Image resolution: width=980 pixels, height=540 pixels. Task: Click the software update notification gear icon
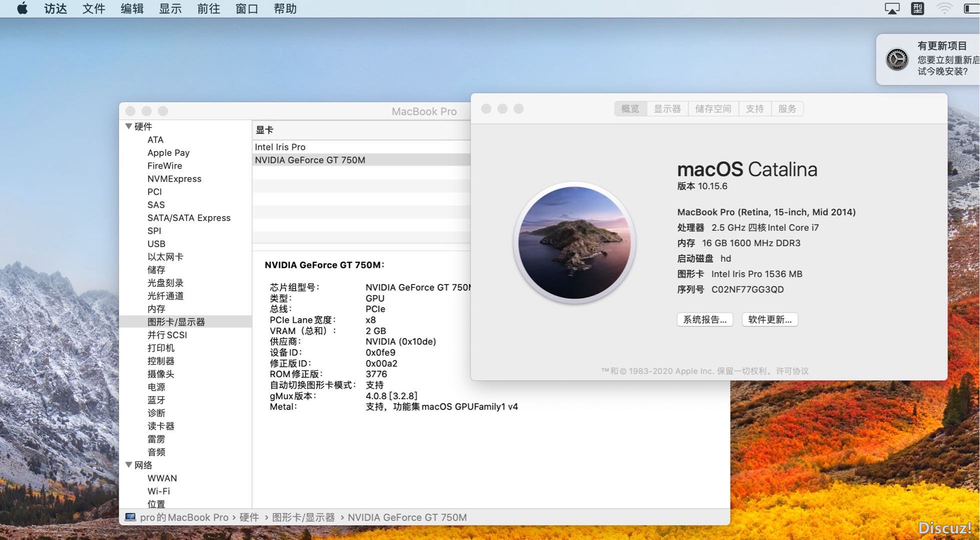[x=897, y=59]
